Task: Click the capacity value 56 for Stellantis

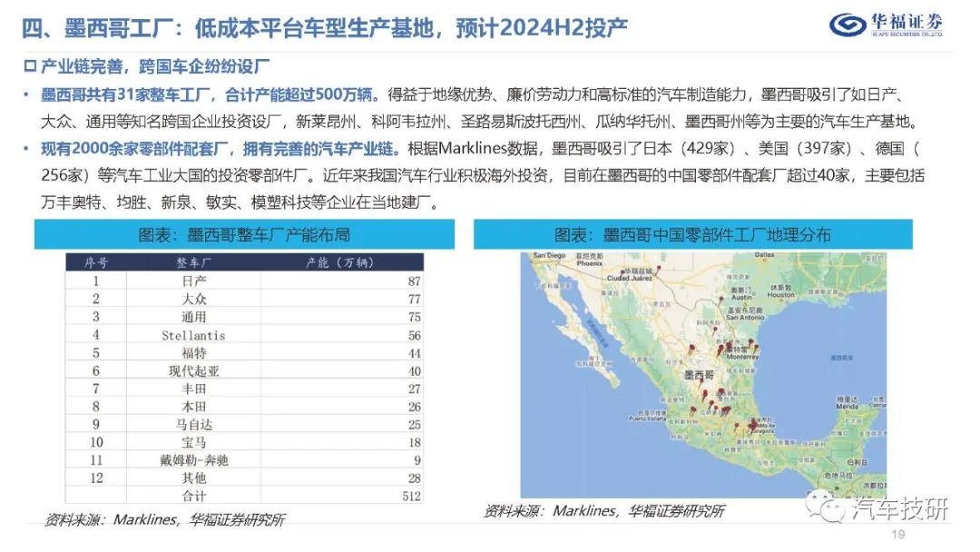Action: point(415,335)
